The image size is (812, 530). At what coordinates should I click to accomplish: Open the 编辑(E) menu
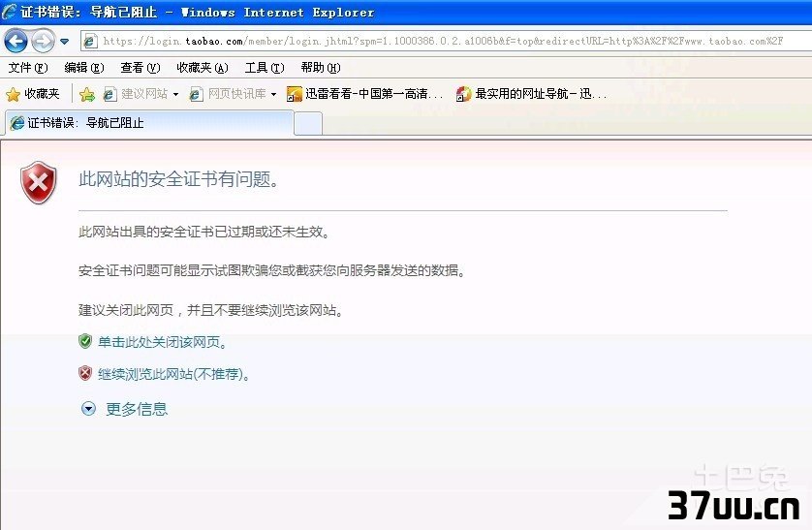point(84,68)
